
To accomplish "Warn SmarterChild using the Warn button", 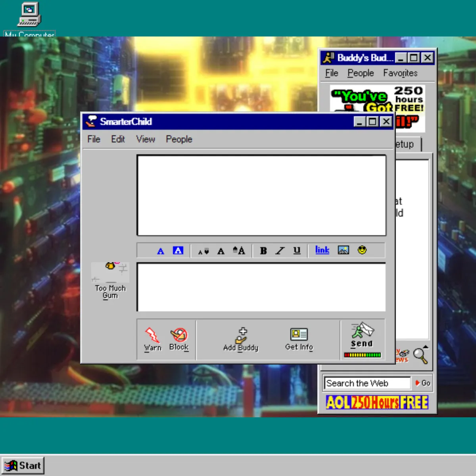I will click(153, 340).
